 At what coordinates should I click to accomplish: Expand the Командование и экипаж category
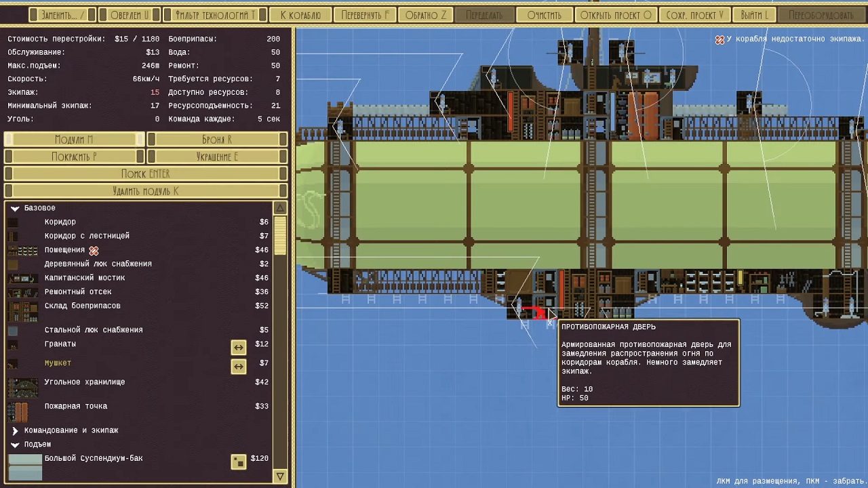pos(15,430)
